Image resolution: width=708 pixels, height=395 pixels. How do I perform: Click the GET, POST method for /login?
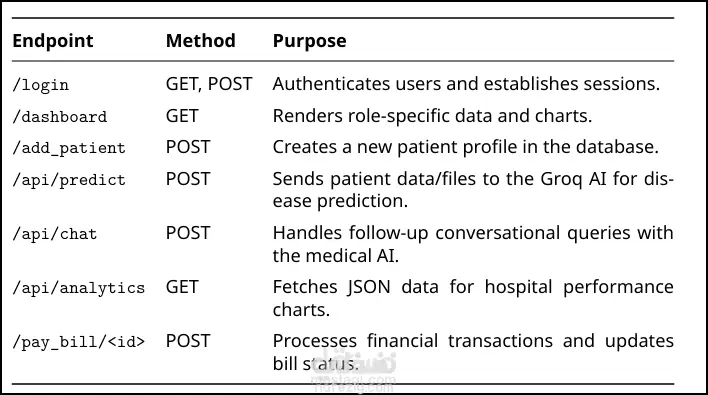click(209, 84)
